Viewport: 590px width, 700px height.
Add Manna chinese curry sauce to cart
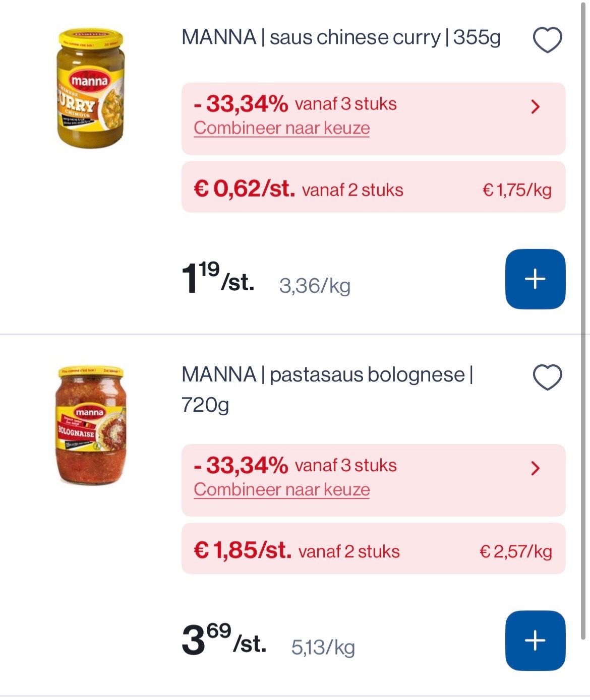[535, 279]
